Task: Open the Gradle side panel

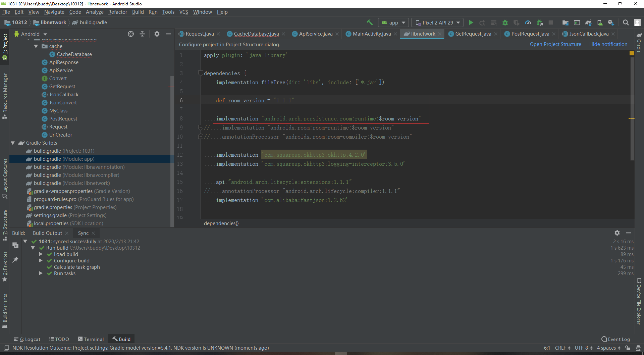Action: (639, 43)
